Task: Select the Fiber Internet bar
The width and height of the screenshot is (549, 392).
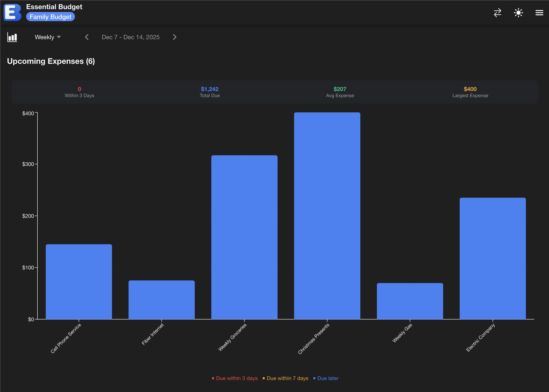Action: pyautogui.click(x=161, y=299)
